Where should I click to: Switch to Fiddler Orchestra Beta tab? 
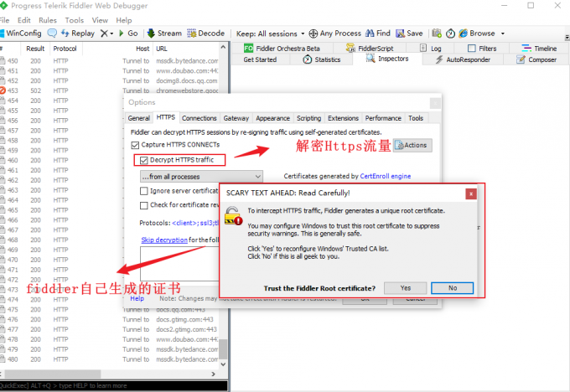tap(282, 49)
